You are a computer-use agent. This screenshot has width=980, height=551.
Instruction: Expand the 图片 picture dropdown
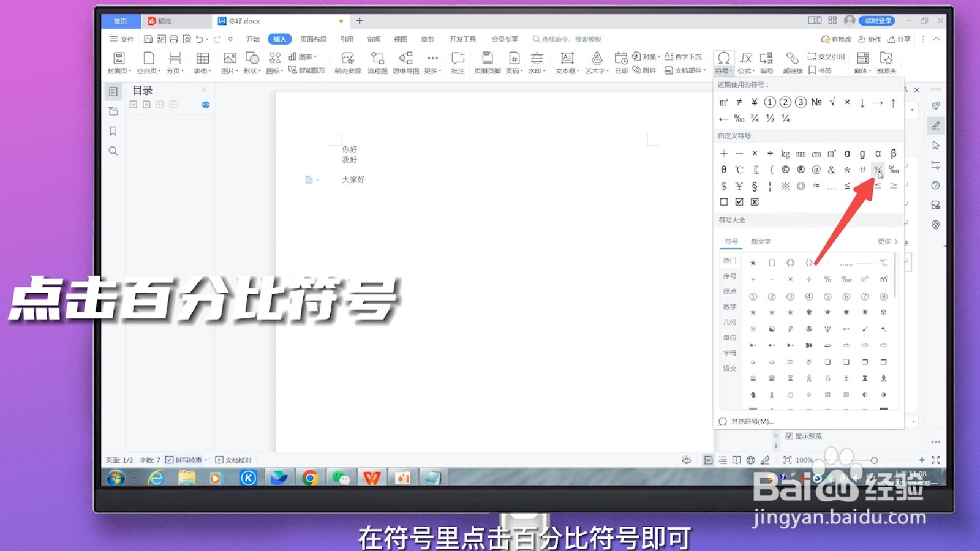230,70
